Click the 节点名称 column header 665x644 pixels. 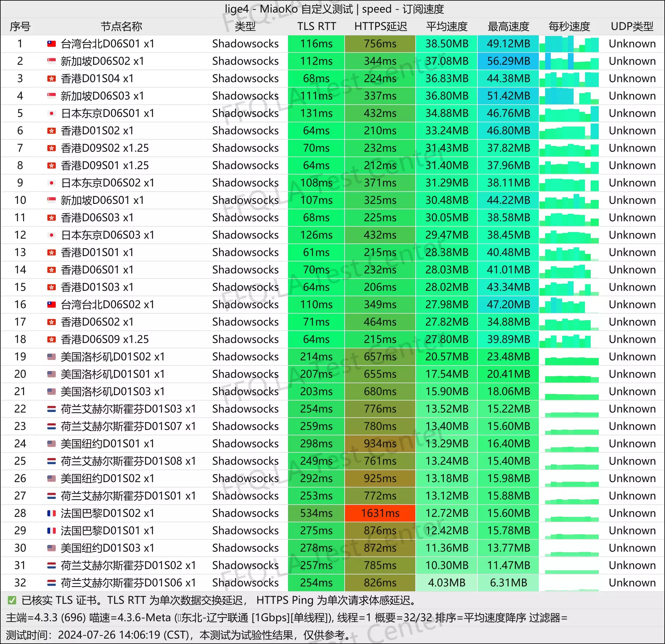click(x=121, y=26)
